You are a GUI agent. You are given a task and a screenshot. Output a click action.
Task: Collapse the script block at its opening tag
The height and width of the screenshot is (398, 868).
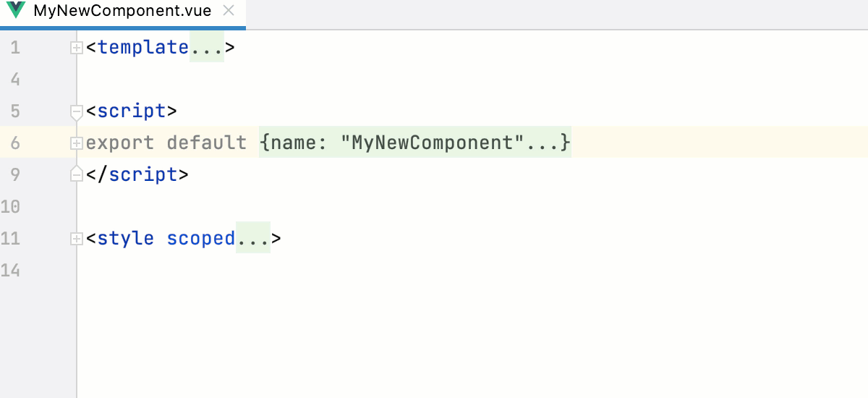(76, 111)
